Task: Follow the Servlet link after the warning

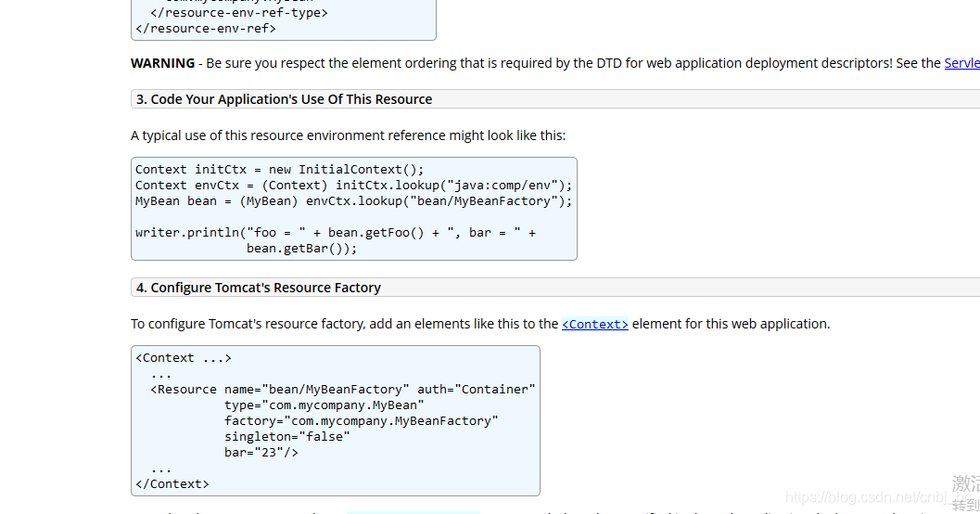Action: (x=961, y=63)
